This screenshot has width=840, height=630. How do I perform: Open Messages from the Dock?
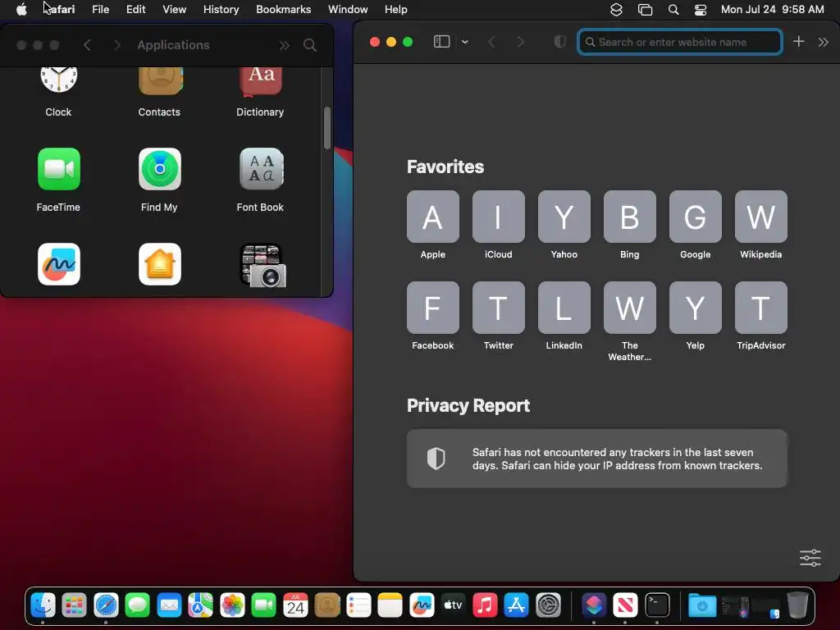click(137, 605)
